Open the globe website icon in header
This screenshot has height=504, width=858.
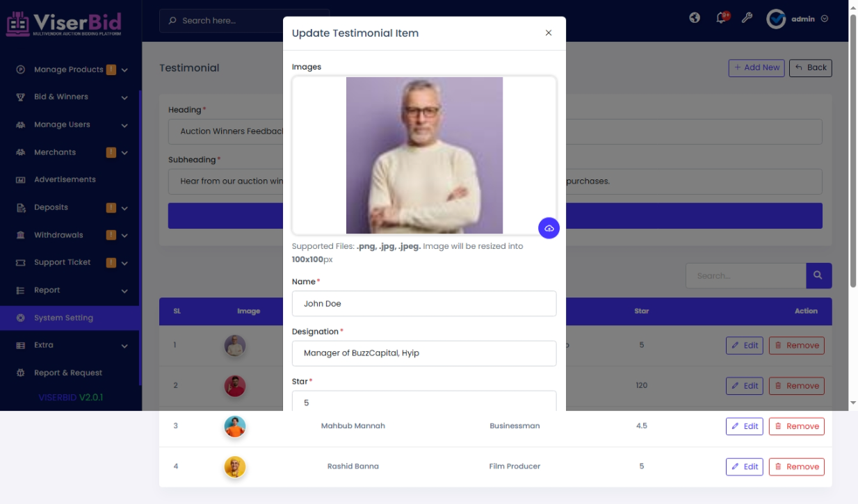click(695, 18)
